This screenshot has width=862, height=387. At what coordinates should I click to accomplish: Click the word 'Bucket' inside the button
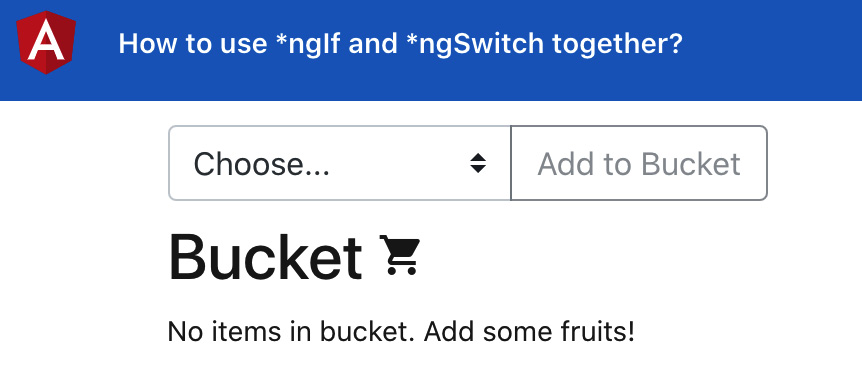691,164
